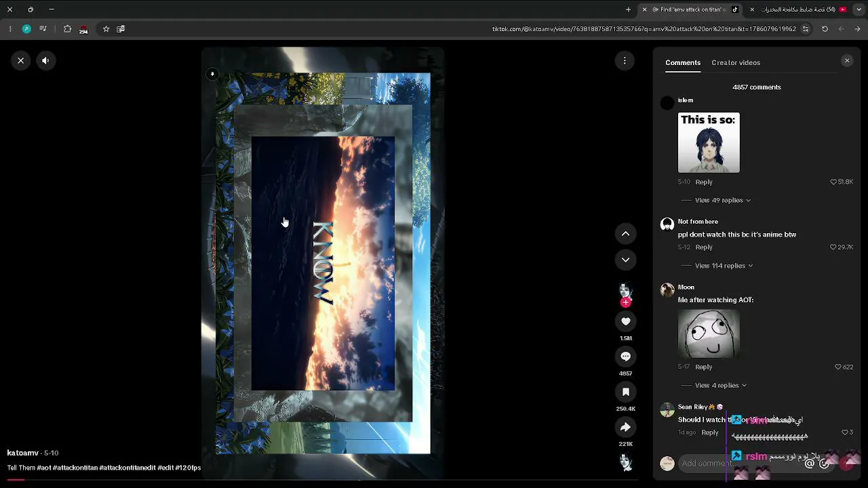Open the tab search dropdown
Image resolution: width=868 pixels, height=488 pixels.
pyautogui.click(x=859, y=9)
